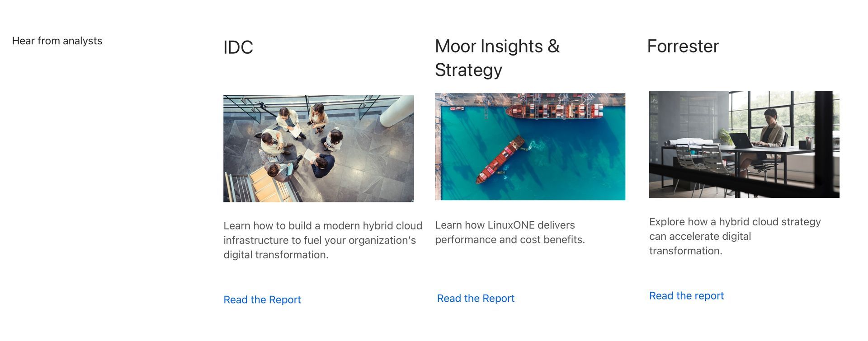Viewport: 868px width, 341px height.
Task: Click the IDC heading
Action: (238, 47)
